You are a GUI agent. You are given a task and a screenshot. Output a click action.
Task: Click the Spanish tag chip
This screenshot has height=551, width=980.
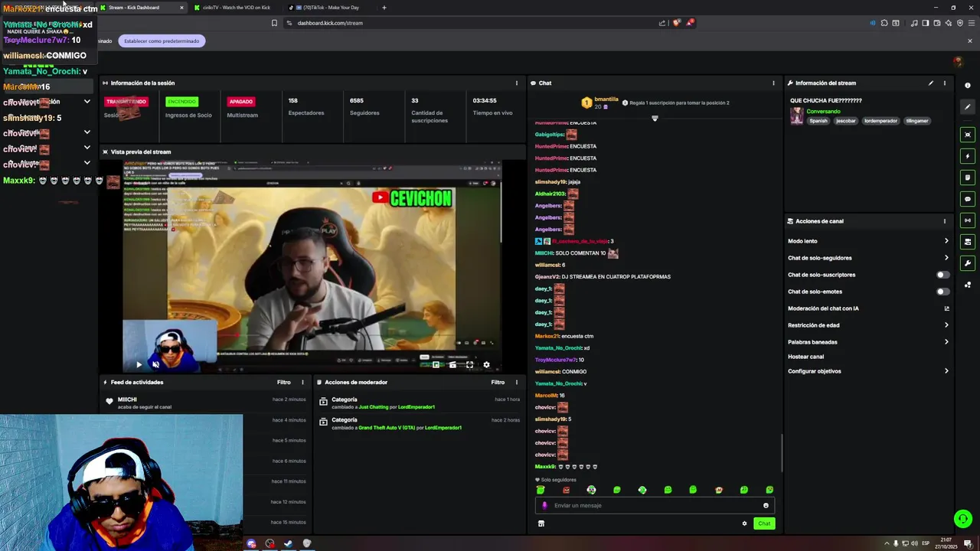coord(818,121)
